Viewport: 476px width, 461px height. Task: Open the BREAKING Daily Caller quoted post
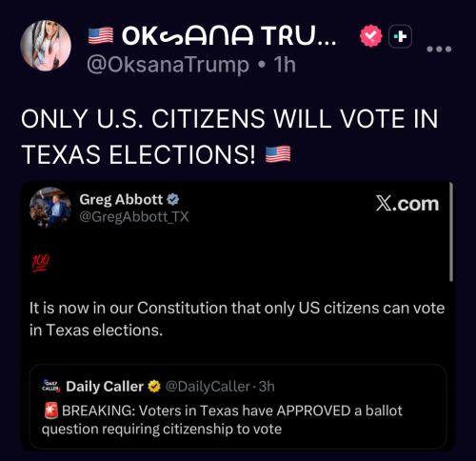[238, 407]
